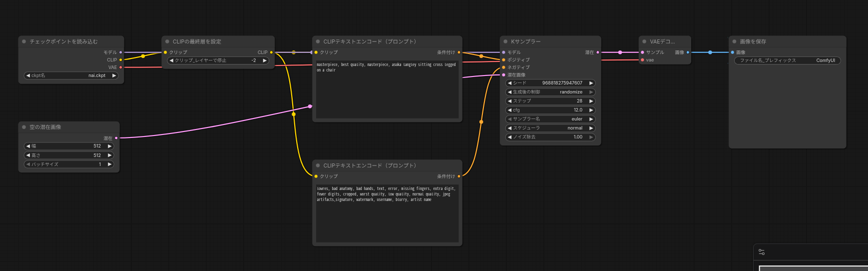Click the orange 条件付け output on negative prompt node

tap(459, 176)
